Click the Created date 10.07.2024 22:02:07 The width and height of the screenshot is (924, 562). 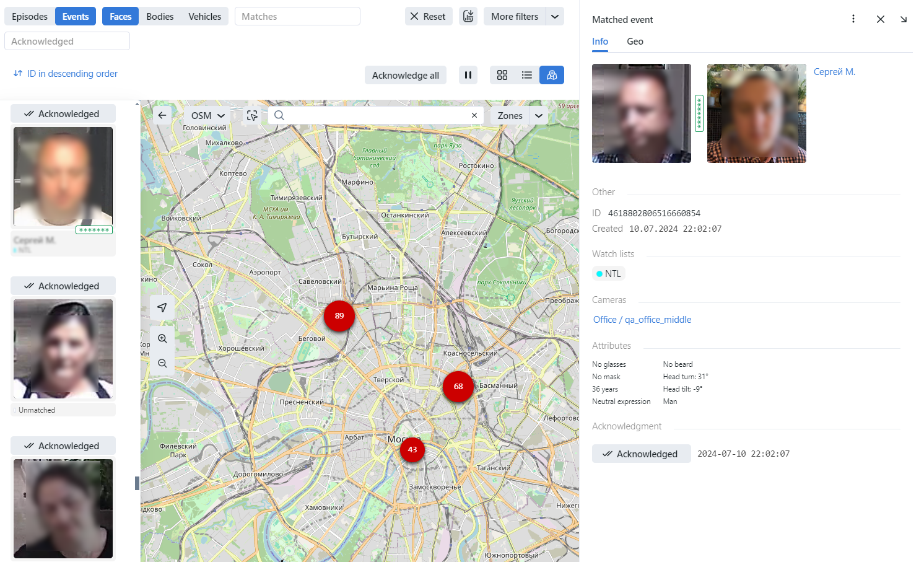[x=675, y=229]
